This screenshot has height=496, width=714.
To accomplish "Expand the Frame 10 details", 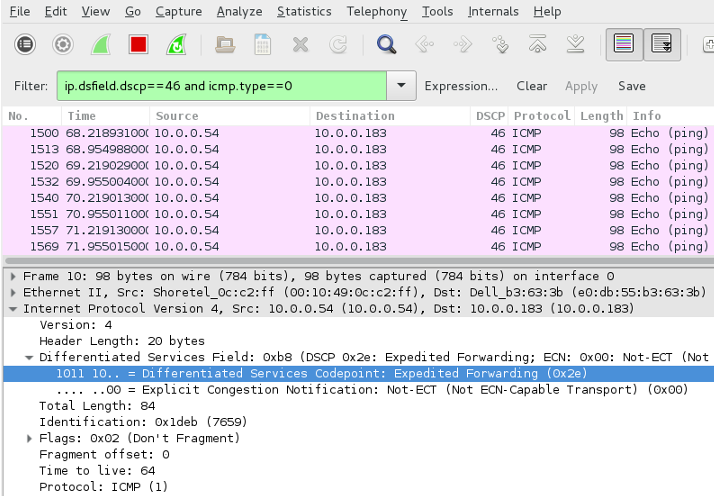I will click(13, 276).
